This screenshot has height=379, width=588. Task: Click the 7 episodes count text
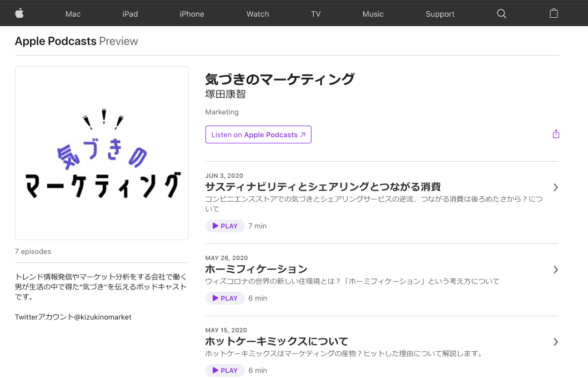[33, 251]
